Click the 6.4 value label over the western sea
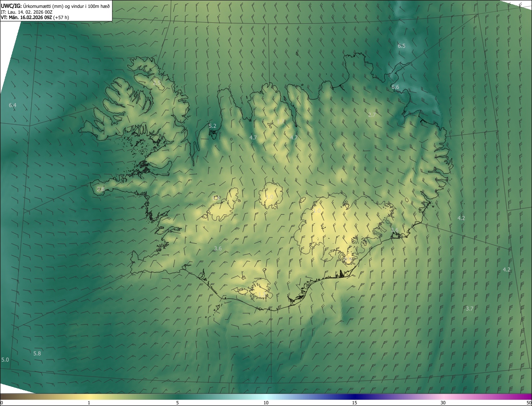This screenshot has height=406, width=532. pyautogui.click(x=12, y=105)
